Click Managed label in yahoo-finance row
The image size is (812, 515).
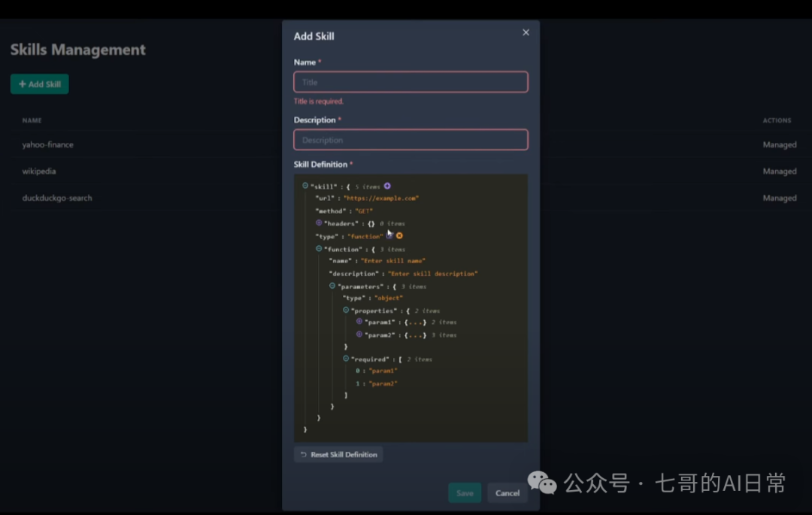coord(780,145)
